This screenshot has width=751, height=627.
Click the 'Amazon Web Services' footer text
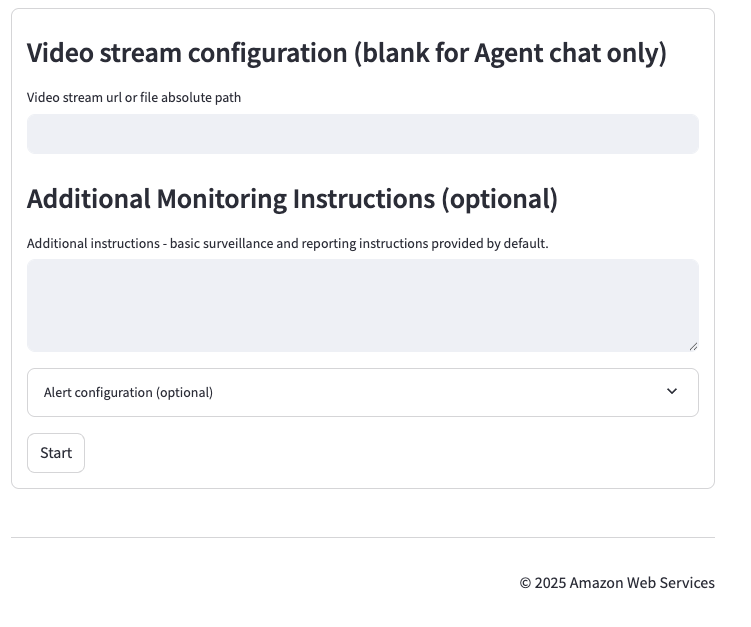tap(642, 583)
